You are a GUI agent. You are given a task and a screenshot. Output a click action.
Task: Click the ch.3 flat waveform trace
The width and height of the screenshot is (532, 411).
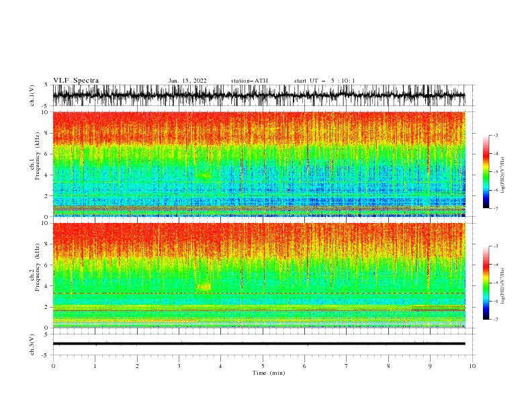(x=259, y=344)
